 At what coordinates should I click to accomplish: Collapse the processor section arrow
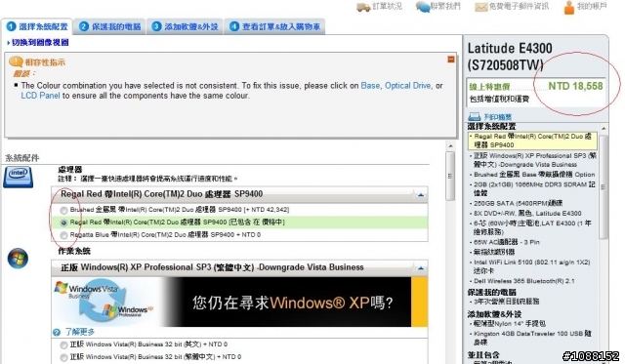pos(421,195)
